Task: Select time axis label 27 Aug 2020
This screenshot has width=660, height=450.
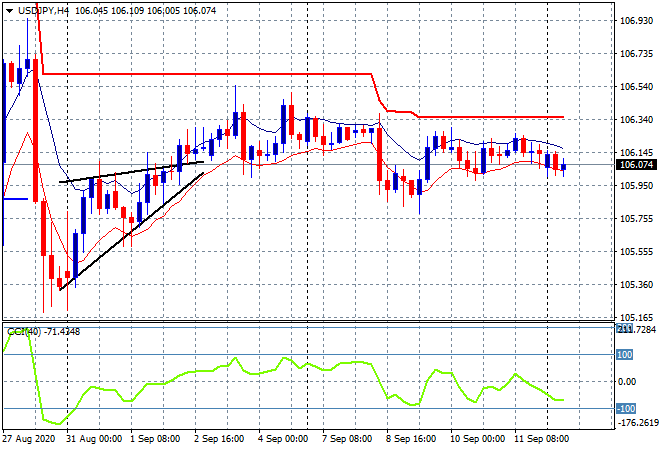Action: coord(29,439)
